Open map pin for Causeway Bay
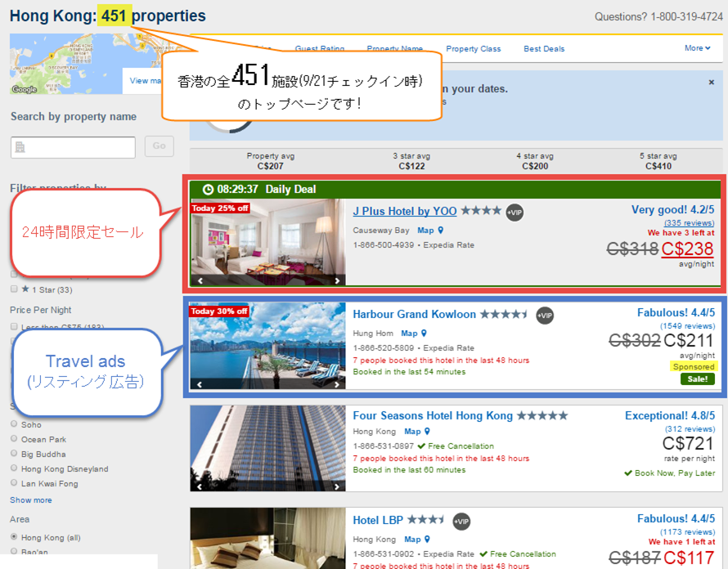Viewport: 728px width, 569px height. [441, 231]
